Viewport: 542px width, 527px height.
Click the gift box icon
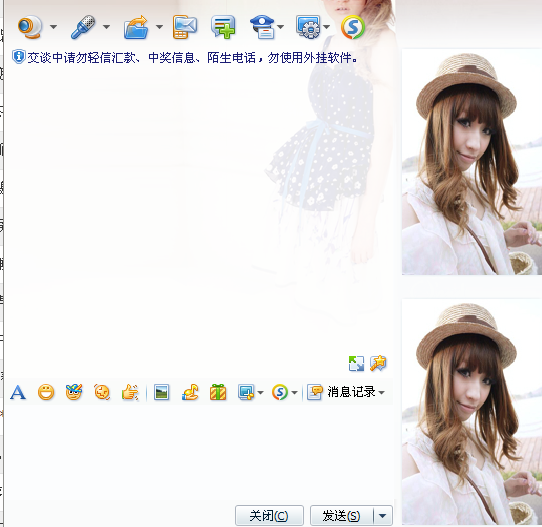(218, 393)
